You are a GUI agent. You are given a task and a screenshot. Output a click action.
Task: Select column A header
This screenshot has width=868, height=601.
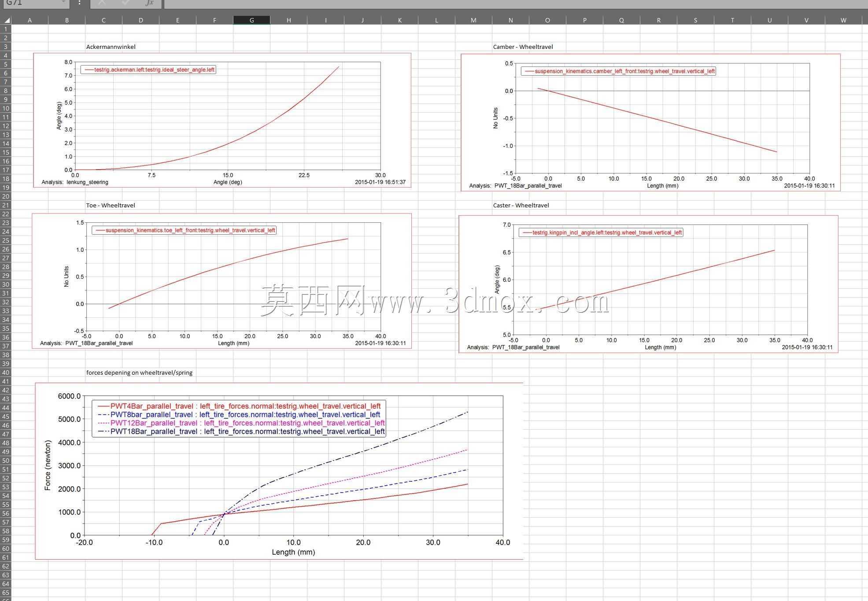[30, 20]
